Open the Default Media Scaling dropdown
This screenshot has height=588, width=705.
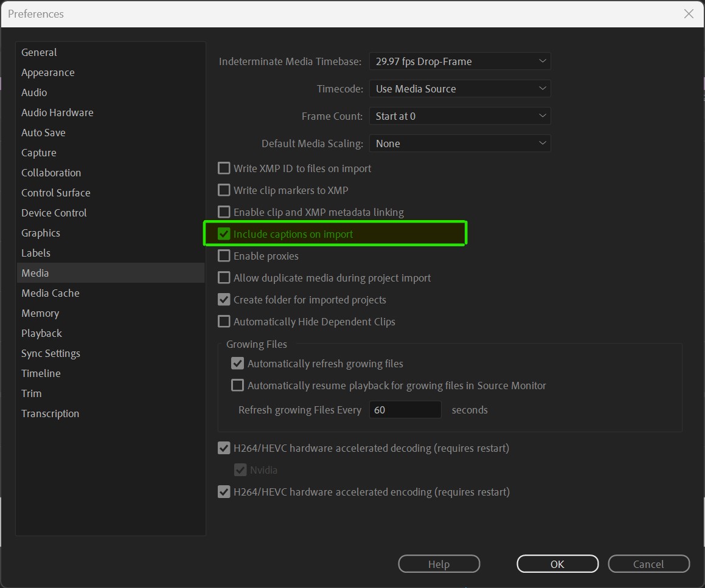(x=459, y=143)
